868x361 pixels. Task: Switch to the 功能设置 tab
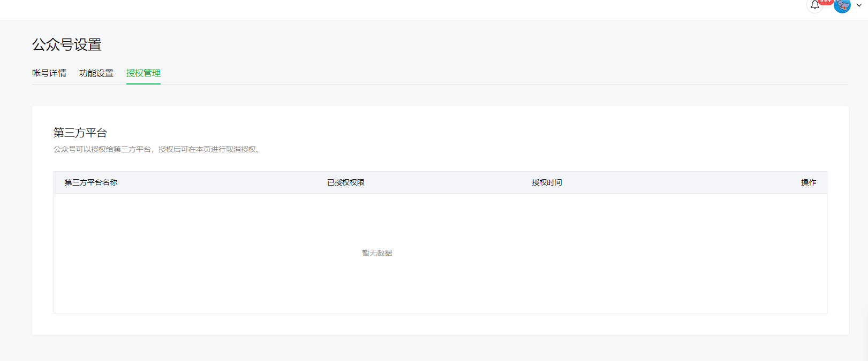[96, 73]
